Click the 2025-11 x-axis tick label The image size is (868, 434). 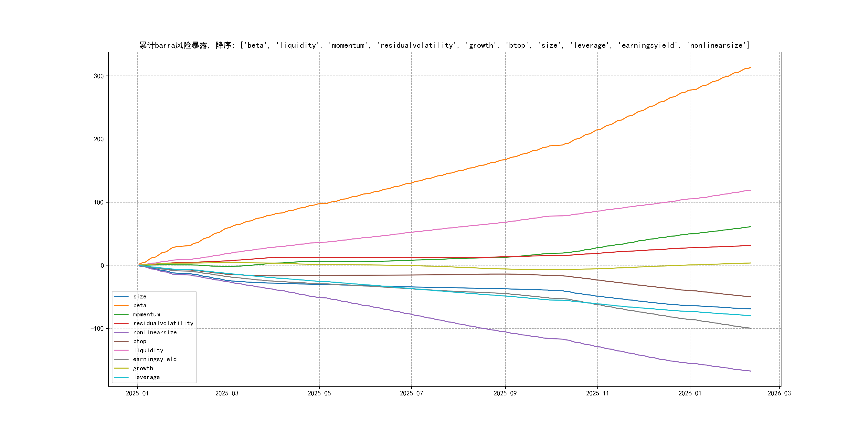point(597,393)
